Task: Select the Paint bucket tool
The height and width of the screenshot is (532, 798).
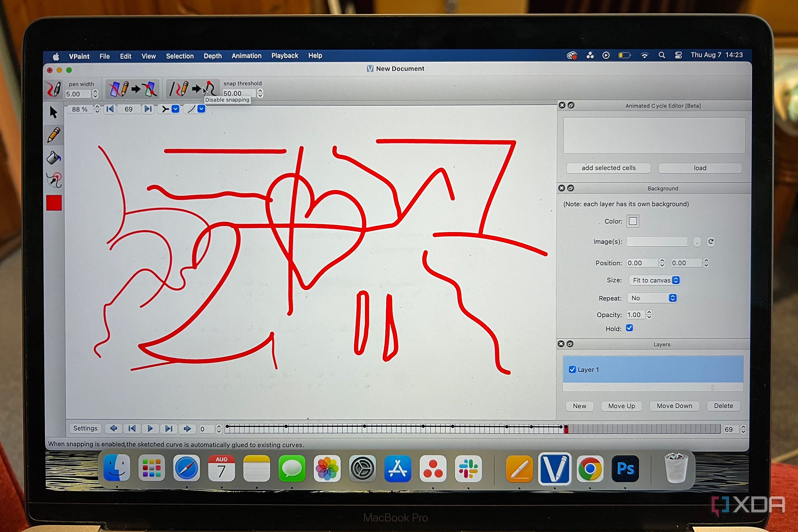Action: (x=54, y=157)
